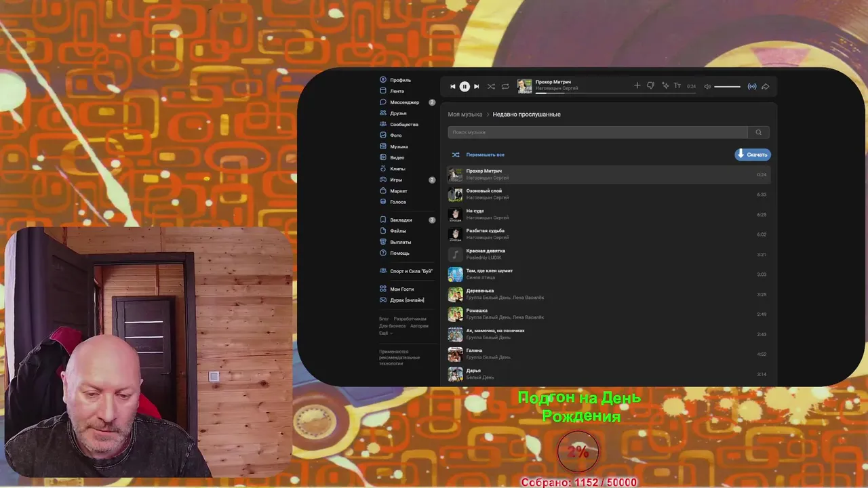Play the track Разбитая судьба
The image size is (868, 488).
608,235
